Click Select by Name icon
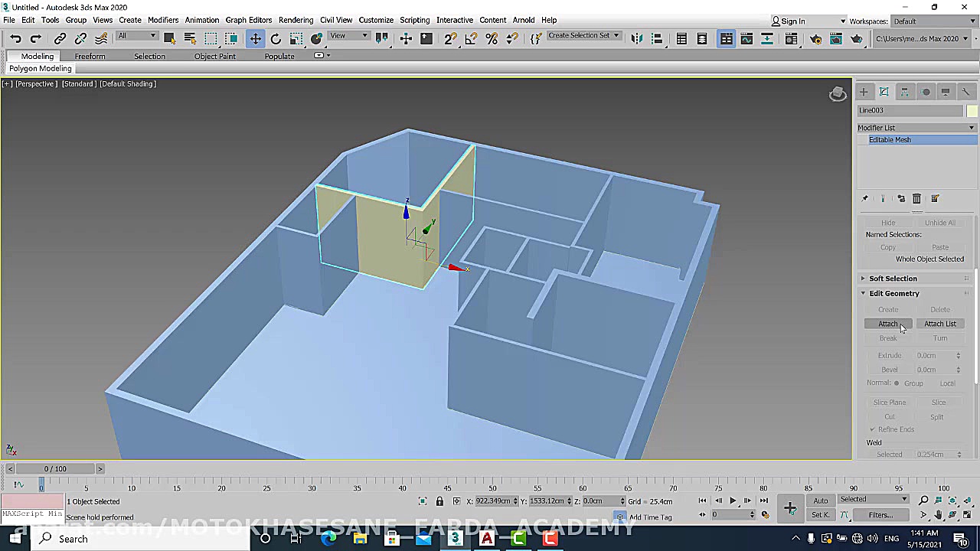This screenshot has height=551, width=980. pyautogui.click(x=190, y=38)
